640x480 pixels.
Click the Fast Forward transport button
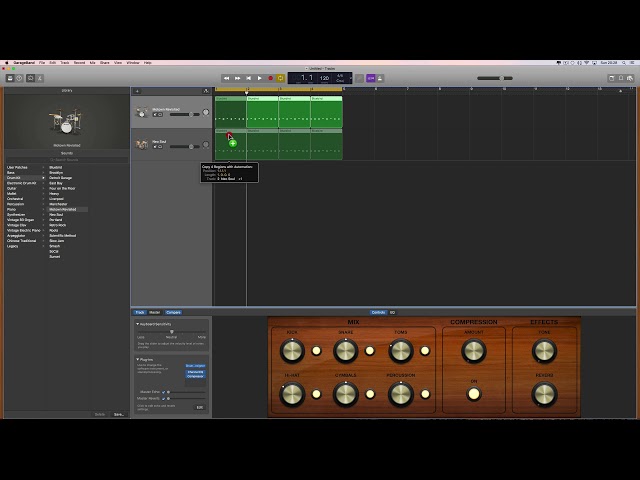click(238, 78)
